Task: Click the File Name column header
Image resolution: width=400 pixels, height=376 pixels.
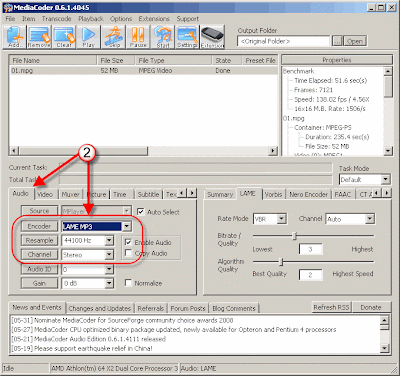Action: (53, 60)
